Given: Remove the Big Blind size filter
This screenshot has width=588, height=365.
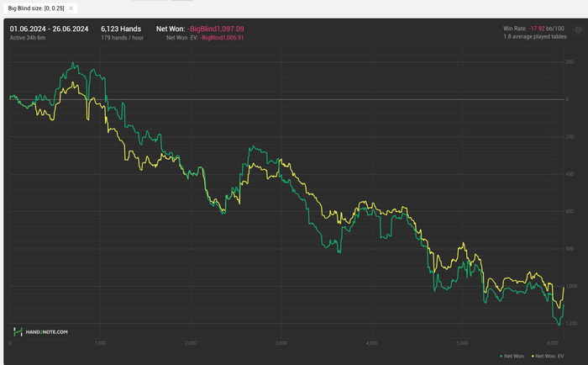Looking at the screenshot, I should [71, 8].
